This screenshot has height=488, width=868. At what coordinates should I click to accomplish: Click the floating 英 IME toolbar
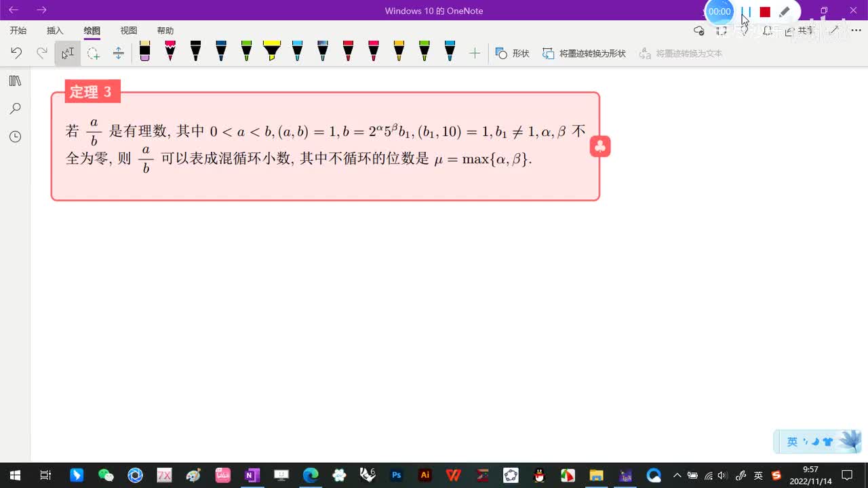click(x=817, y=442)
